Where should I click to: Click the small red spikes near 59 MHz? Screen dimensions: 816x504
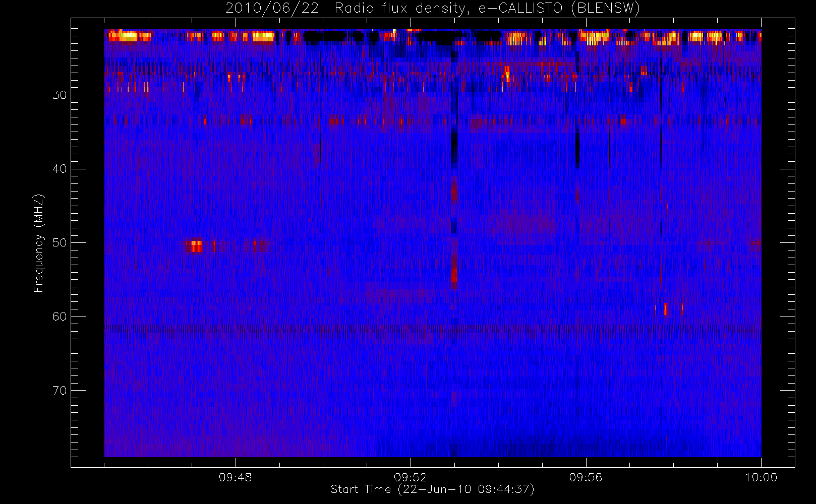click(x=673, y=309)
